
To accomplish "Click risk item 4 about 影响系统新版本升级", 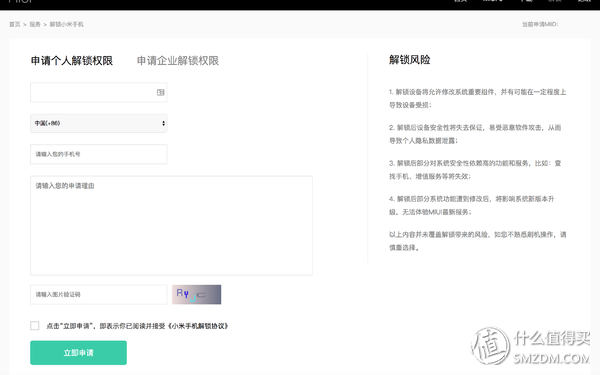I will pos(472,205).
